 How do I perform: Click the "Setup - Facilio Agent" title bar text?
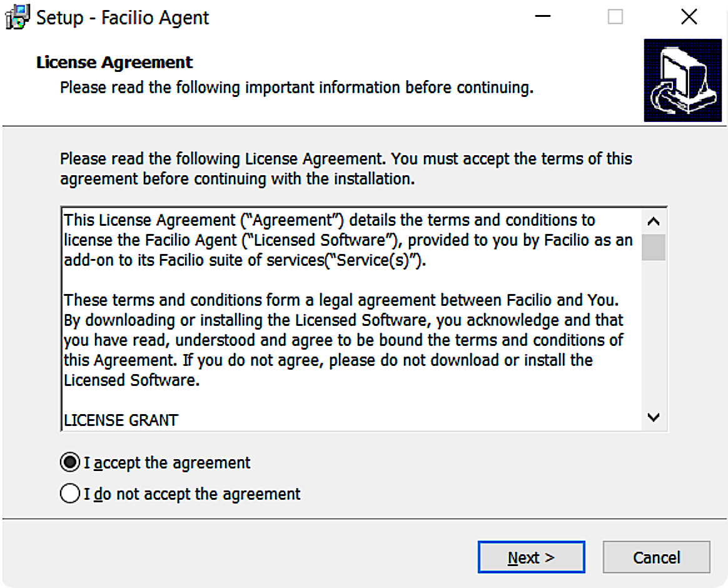(x=123, y=18)
